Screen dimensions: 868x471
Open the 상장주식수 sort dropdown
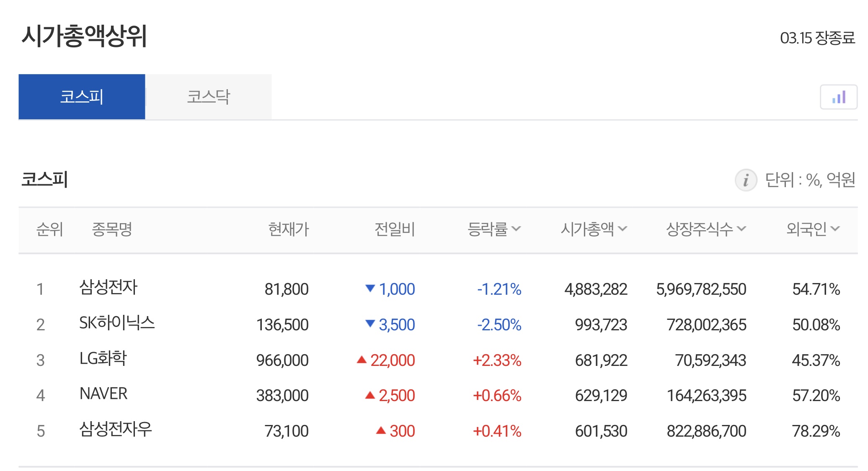tap(742, 229)
